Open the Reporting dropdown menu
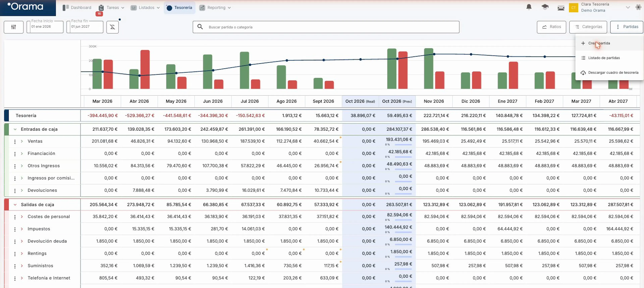This screenshot has width=644, height=288. [x=215, y=8]
